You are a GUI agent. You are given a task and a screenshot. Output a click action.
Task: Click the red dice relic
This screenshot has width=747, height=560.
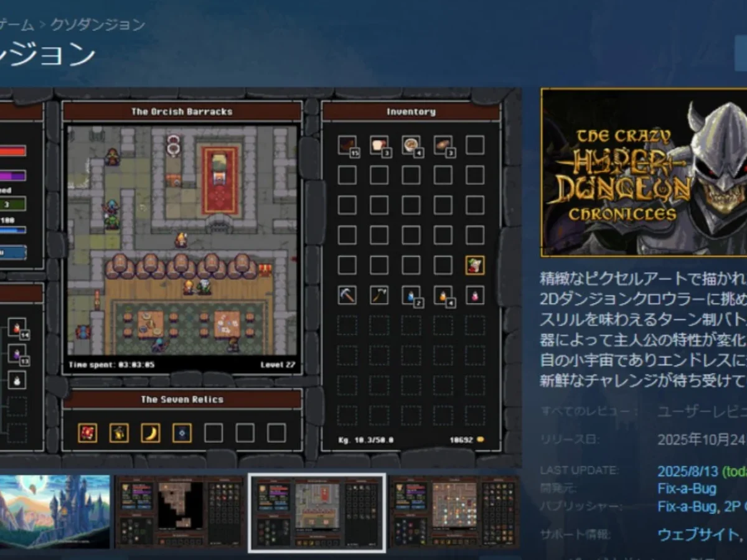pos(87,432)
